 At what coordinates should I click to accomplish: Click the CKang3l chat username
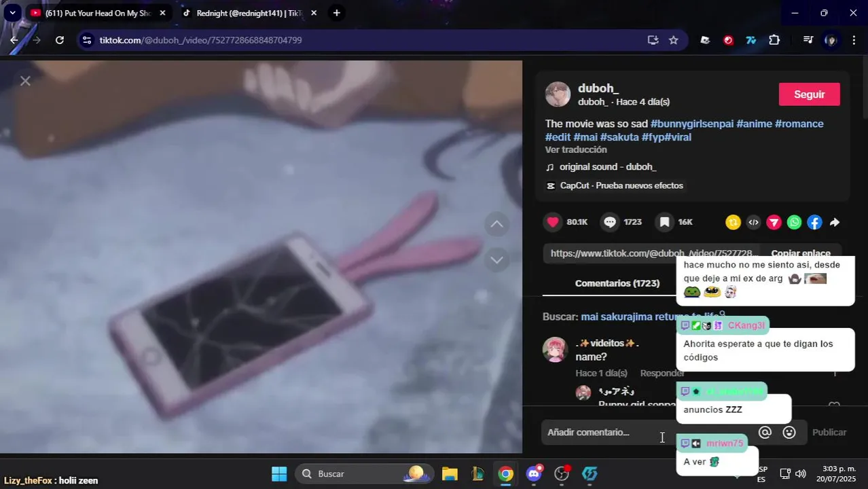[746, 325]
